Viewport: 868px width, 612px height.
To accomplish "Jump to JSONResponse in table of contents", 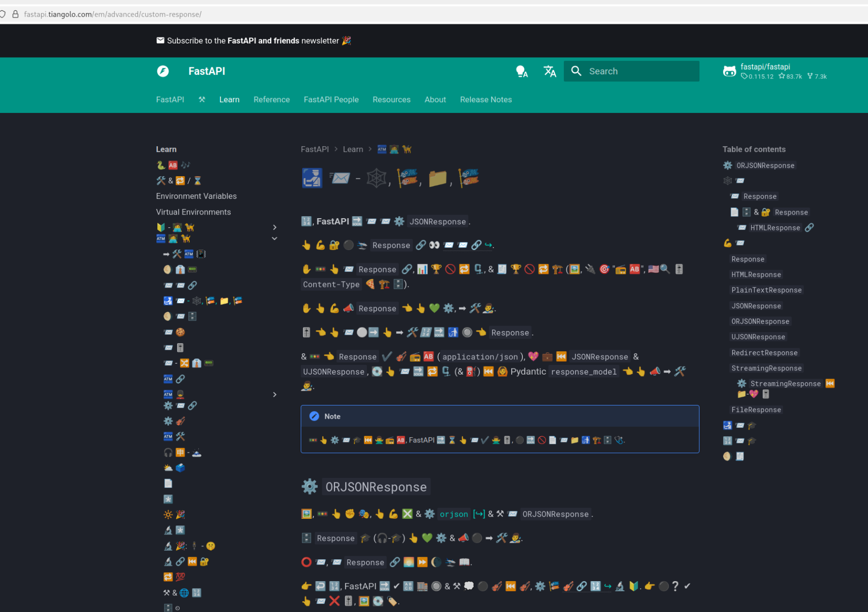I will (x=756, y=306).
